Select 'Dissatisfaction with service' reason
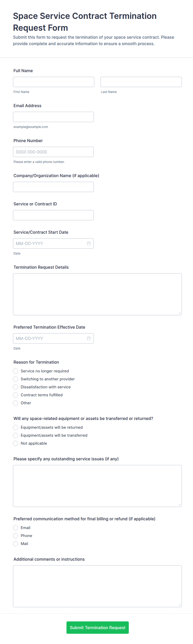 tap(16, 387)
